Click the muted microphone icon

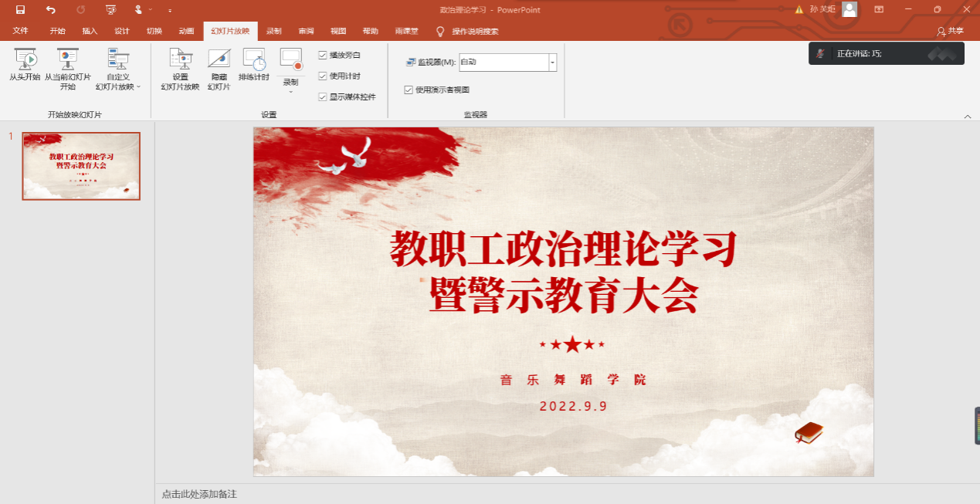[x=822, y=53]
